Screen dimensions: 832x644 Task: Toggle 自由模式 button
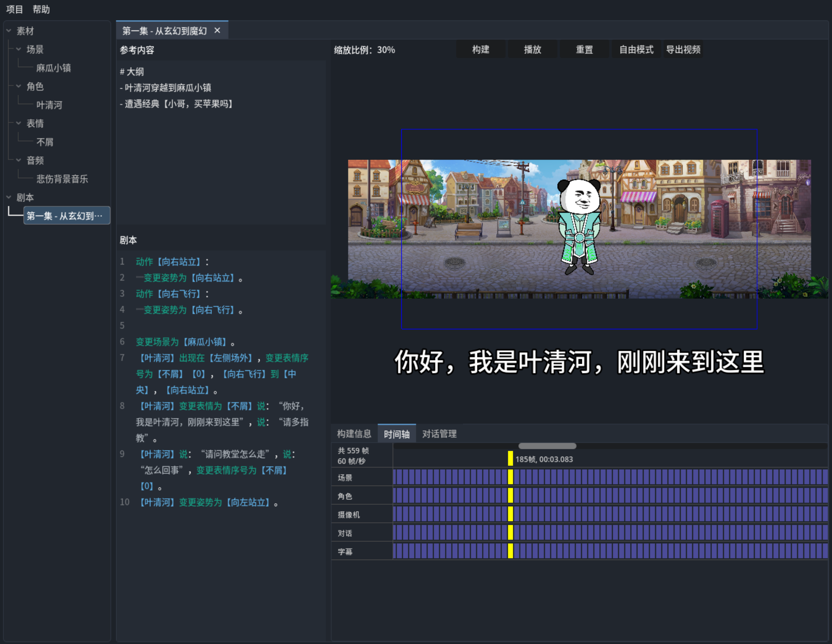(x=636, y=50)
